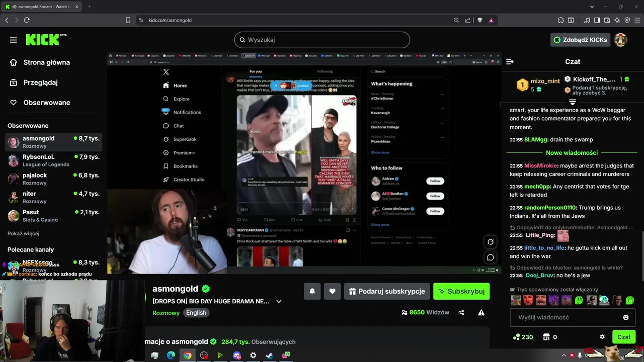Open the Pasut channel

pos(53,216)
